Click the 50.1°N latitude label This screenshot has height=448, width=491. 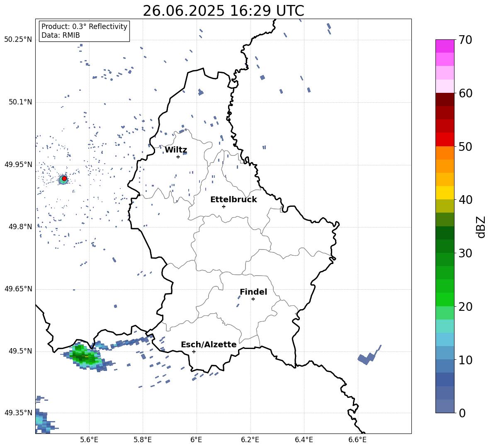20,102
